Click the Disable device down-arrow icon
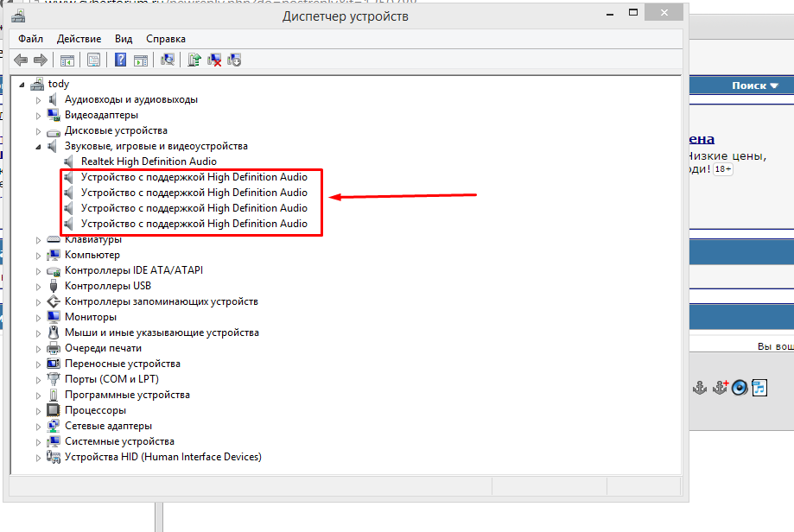This screenshot has height=532, width=794. coord(234,60)
